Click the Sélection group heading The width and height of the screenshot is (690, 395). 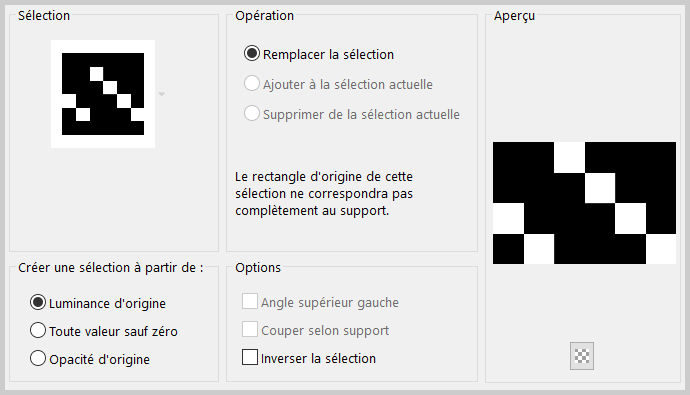44,16
